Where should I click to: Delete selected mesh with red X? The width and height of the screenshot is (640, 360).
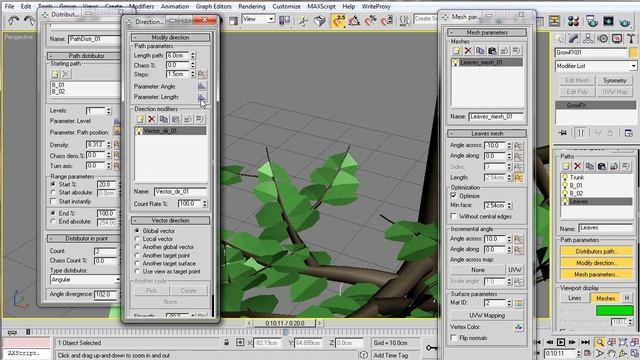pos(468,51)
